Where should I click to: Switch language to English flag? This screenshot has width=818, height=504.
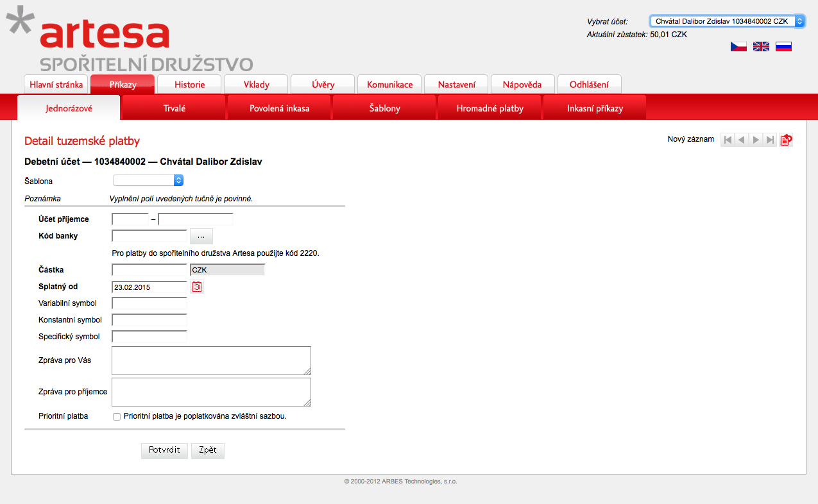(761, 46)
